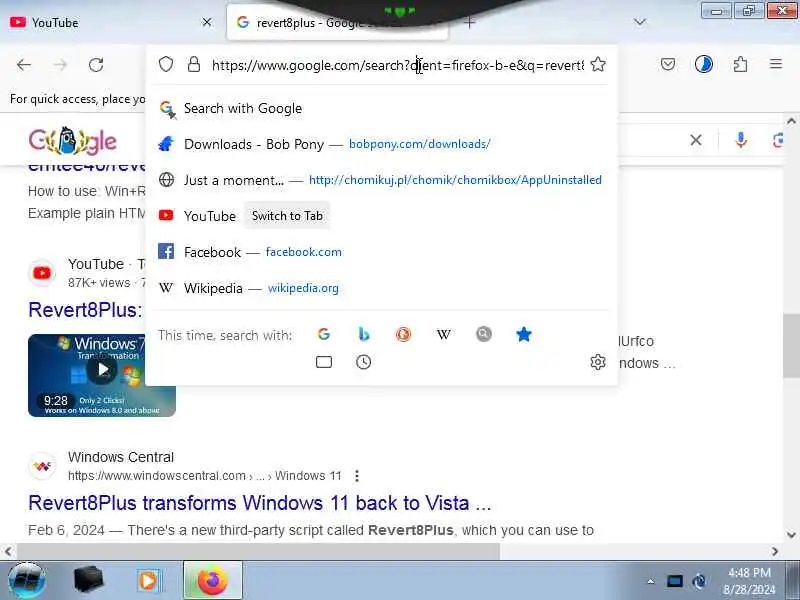Viewport: 800px width, 600px height.
Task: Expand the list all tabs chevron
Action: click(x=640, y=22)
